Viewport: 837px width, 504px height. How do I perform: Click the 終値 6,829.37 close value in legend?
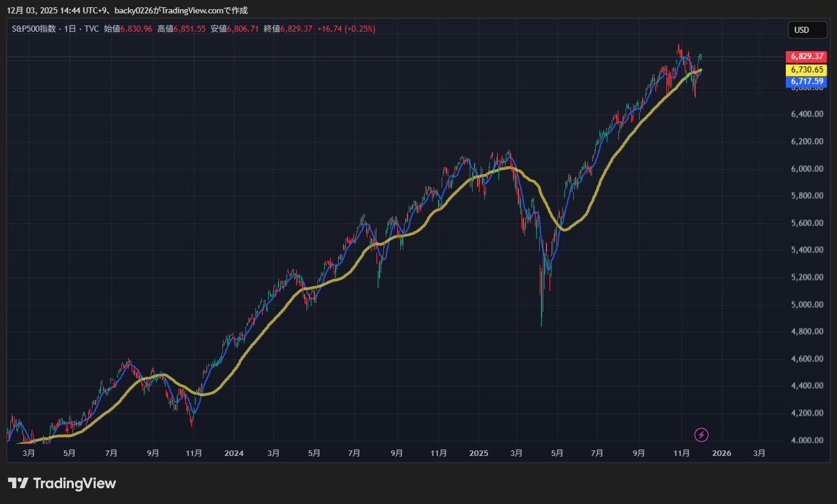pyautogui.click(x=288, y=29)
